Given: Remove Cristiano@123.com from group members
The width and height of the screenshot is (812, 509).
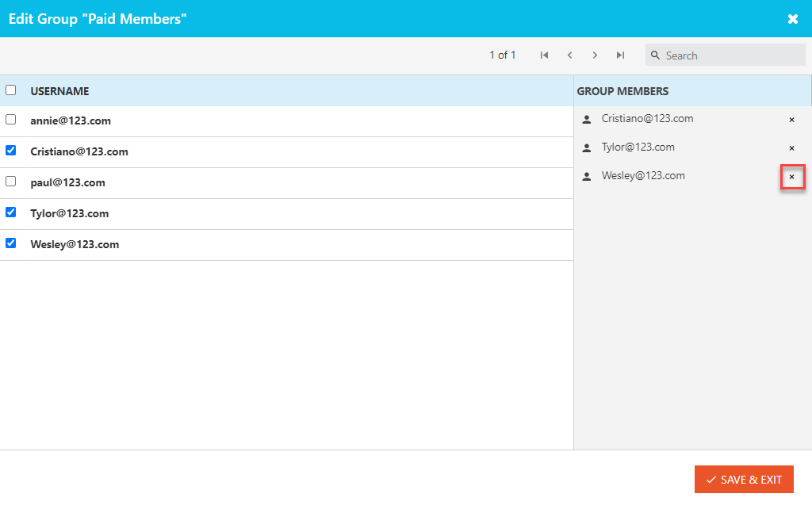Looking at the screenshot, I should coord(792,120).
